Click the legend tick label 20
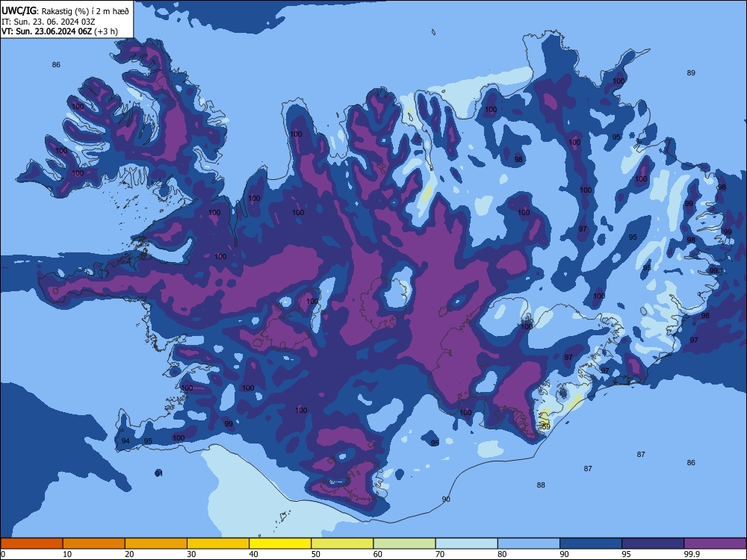 [129, 554]
